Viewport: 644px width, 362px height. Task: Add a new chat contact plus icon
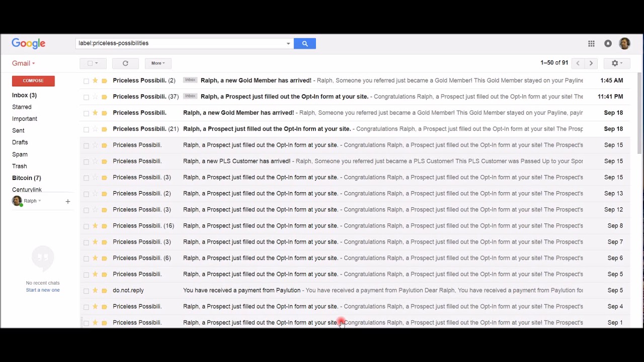(x=67, y=202)
